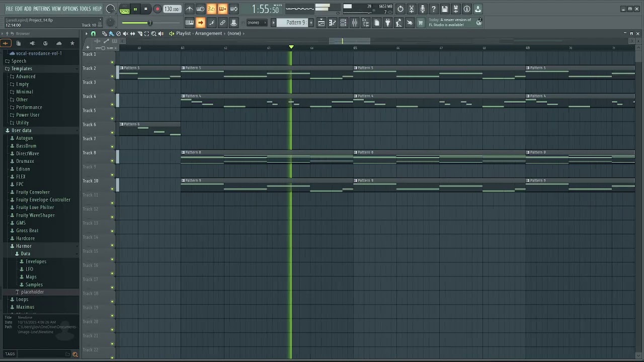
Task: Click the 130.000 tempo field
Action: (172, 9)
